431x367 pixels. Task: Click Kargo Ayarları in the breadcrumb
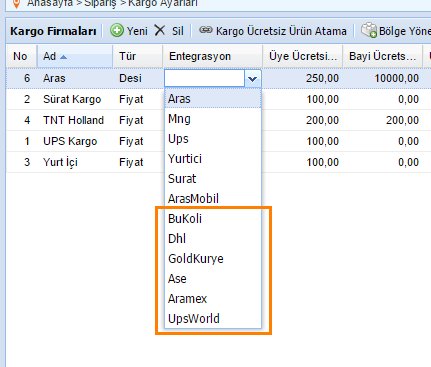[x=163, y=3]
